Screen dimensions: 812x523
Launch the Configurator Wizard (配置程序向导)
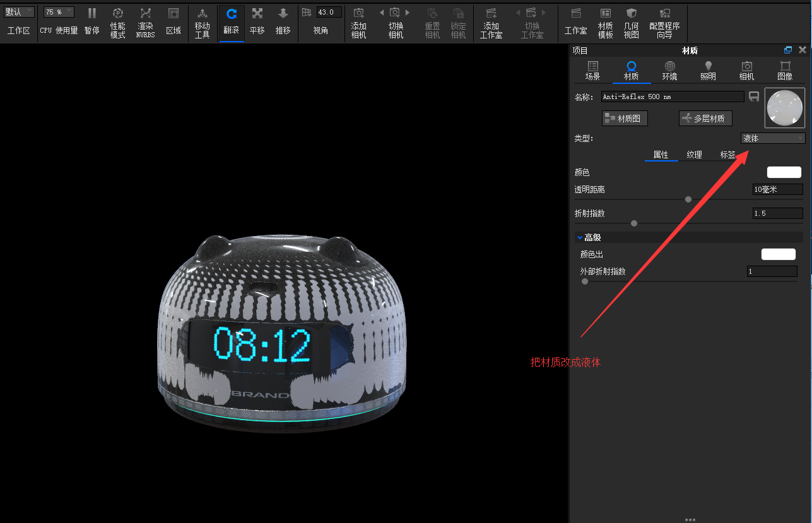click(664, 23)
